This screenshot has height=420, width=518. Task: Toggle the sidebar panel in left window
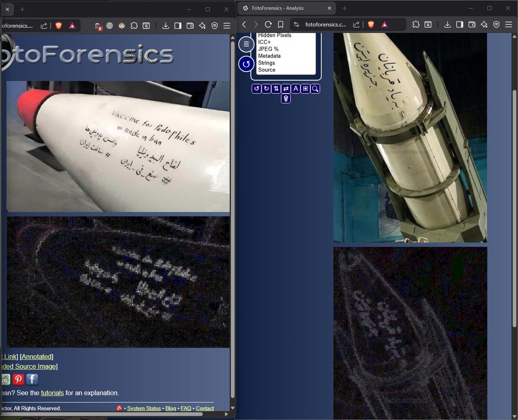[x=178, y=26]
